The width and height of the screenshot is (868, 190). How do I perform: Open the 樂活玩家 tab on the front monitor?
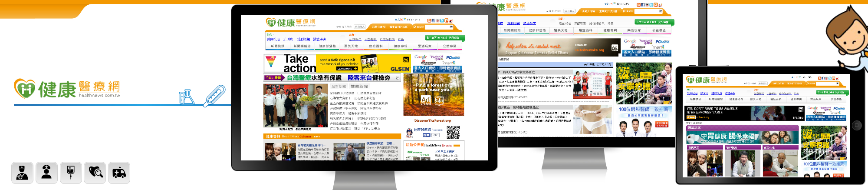click(425, 46)
